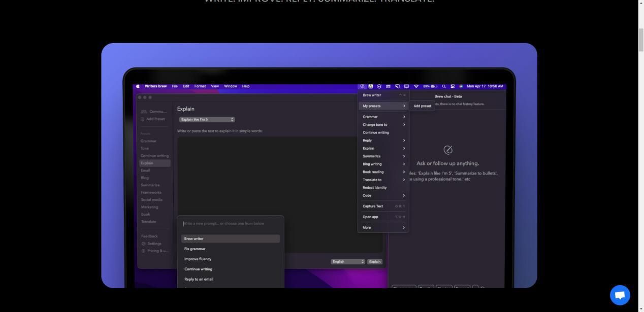Select Brew writer in the prompt list

point(231,239)
